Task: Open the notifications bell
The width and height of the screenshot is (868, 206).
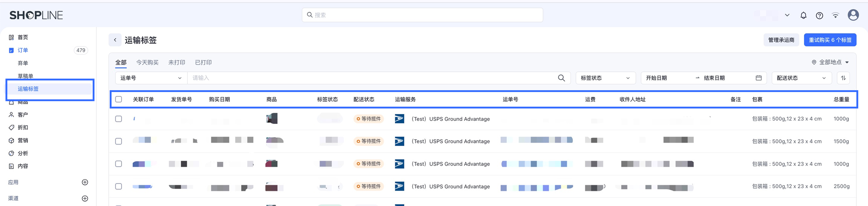Action: [x=803, y=15]
